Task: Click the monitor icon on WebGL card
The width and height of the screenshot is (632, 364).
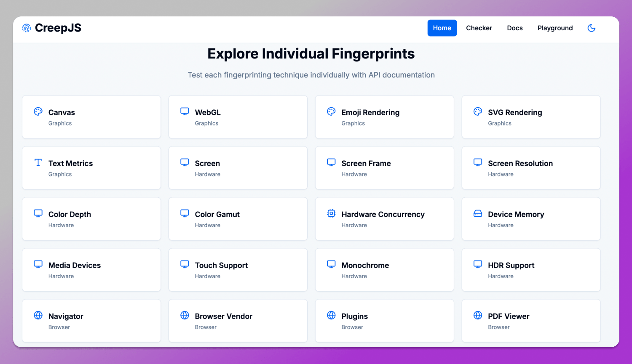Action: click(x=185, y=112)
